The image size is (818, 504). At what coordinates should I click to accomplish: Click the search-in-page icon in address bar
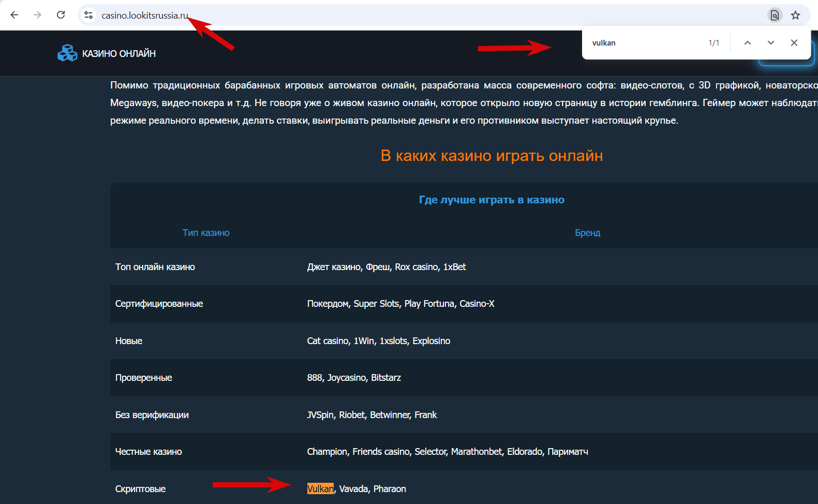(775, 15)
